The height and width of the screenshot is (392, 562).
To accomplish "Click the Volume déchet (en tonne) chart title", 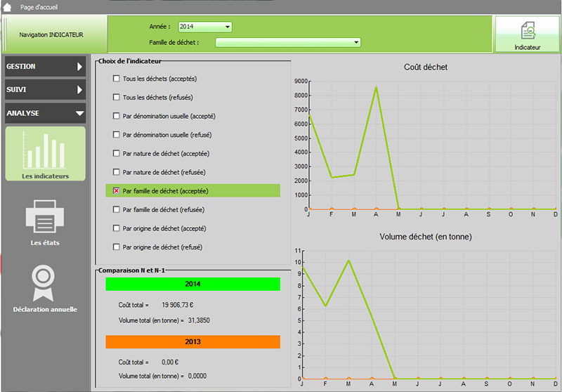I will (x=426, y=237).
